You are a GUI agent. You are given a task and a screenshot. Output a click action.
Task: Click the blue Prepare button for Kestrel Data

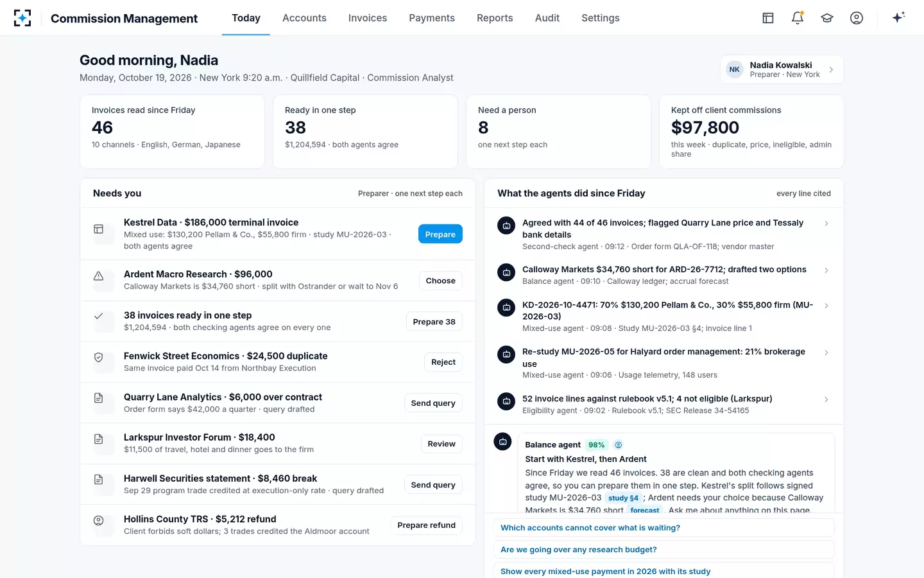[440, 234]
